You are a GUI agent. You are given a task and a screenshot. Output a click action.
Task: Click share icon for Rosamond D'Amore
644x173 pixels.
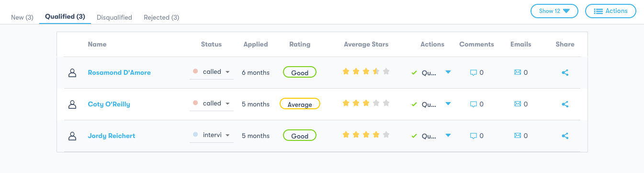[565, 73]
